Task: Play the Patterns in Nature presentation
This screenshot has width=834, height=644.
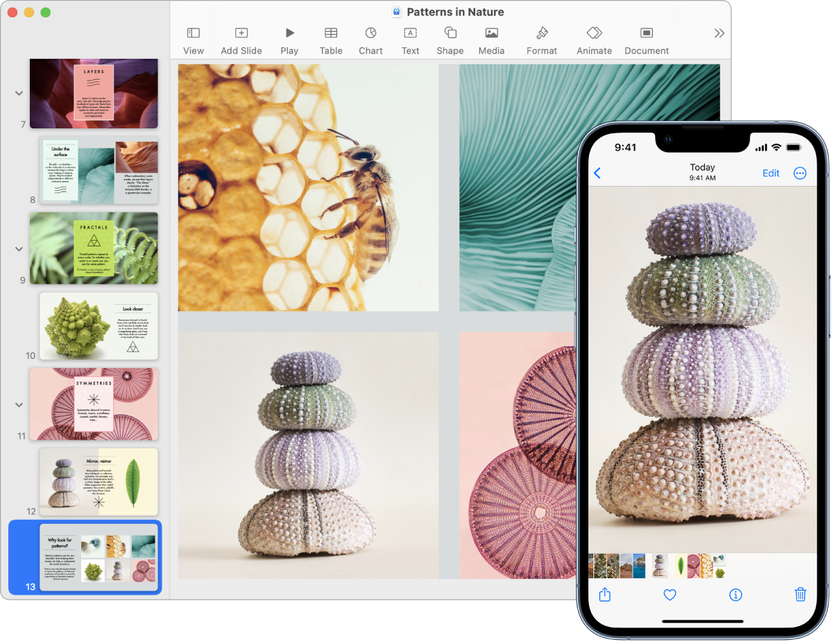Action: click(289, 38)
